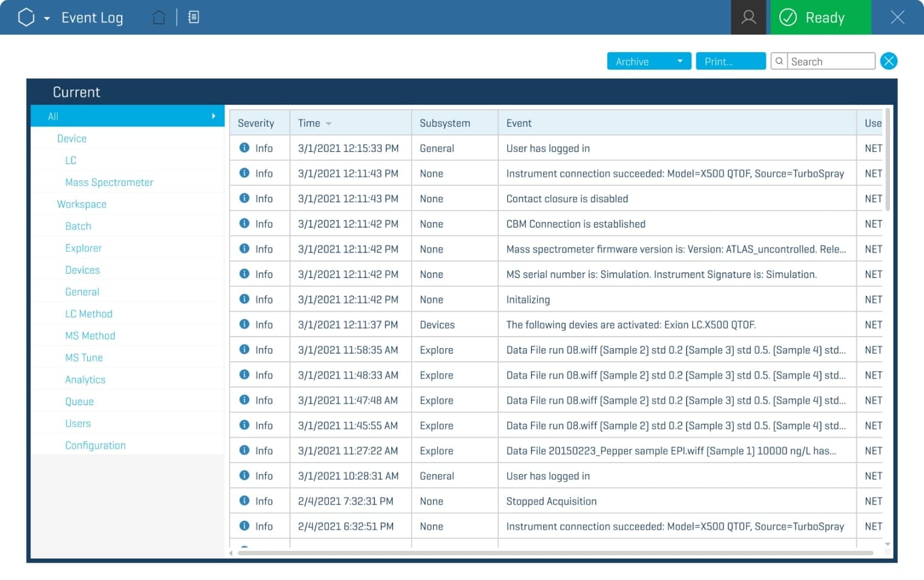Expand the All category arrow
The height and width of the screenshot is (580, 924).
(213, 116)
